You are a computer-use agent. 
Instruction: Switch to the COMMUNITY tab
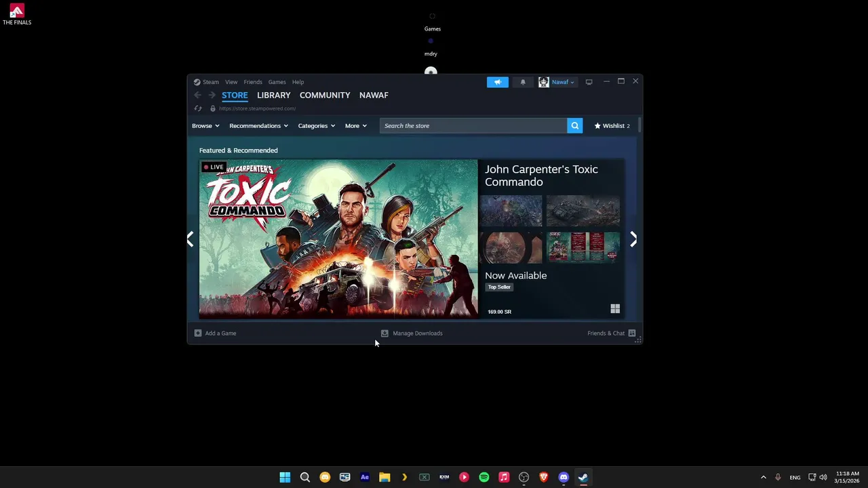pyautogui.click(x=325, y=95)
